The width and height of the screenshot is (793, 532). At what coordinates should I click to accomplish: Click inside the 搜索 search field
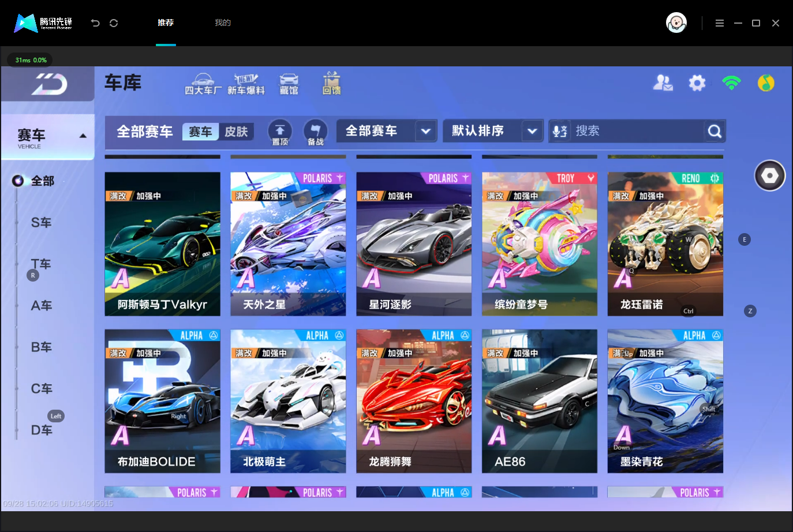click(x=638, y=131)
